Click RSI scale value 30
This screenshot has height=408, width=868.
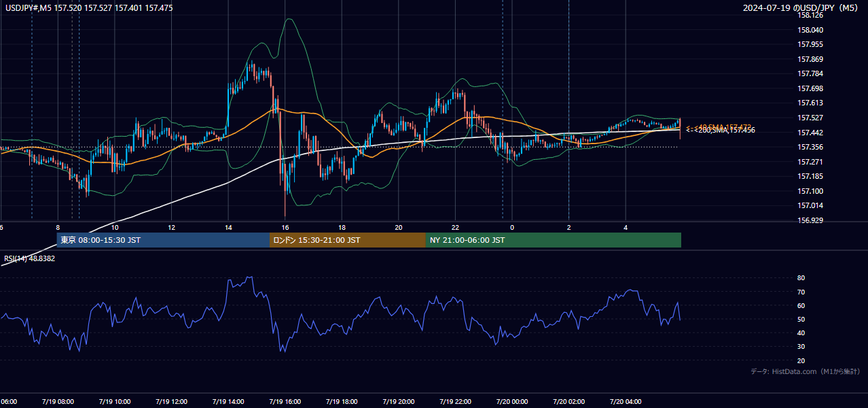click(801, 347)
